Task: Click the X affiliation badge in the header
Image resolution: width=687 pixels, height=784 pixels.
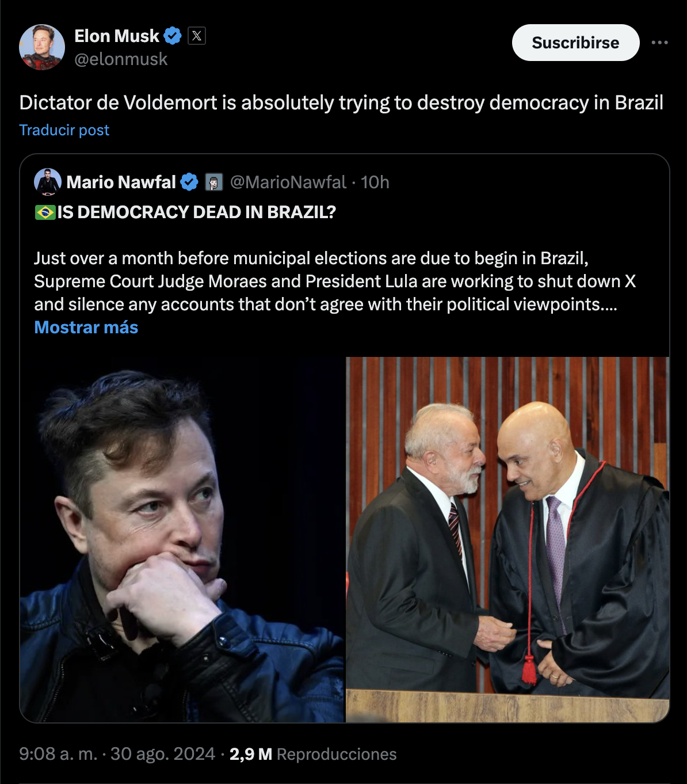Action: [197, 36]
